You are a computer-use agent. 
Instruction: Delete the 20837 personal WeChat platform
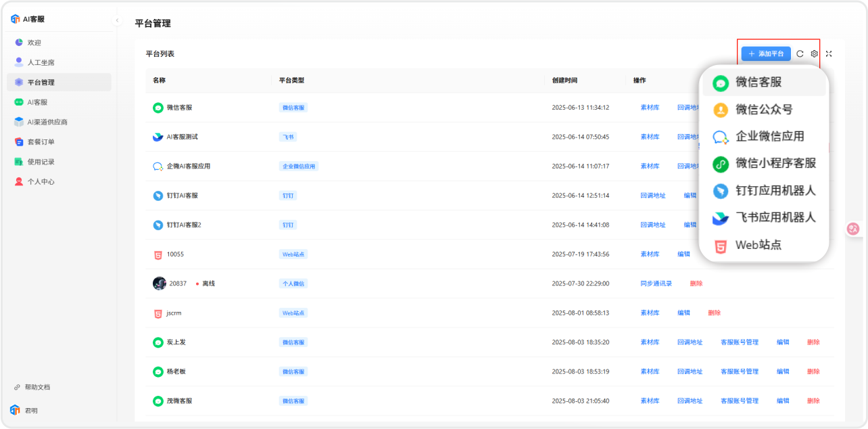point(696,284)
